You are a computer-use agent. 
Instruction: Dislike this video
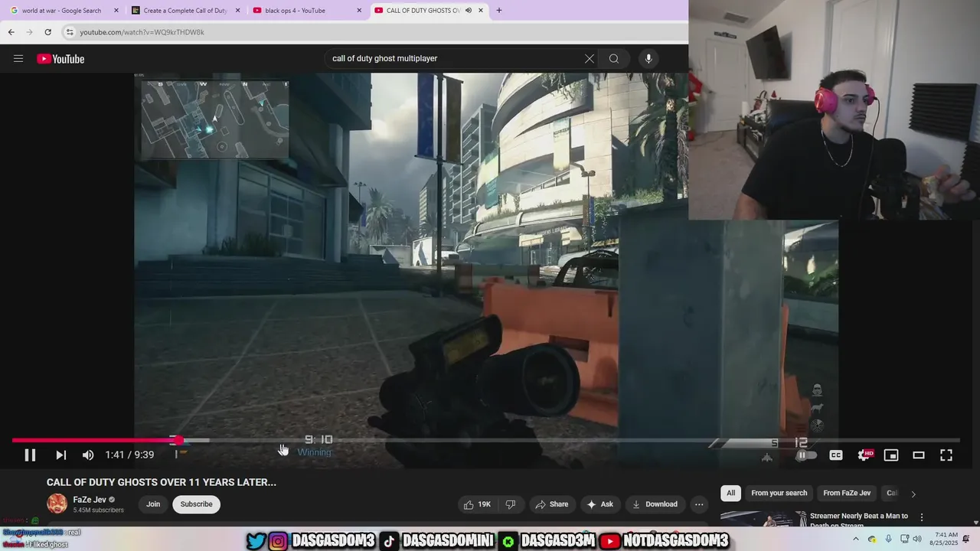[x=511, y=504]
